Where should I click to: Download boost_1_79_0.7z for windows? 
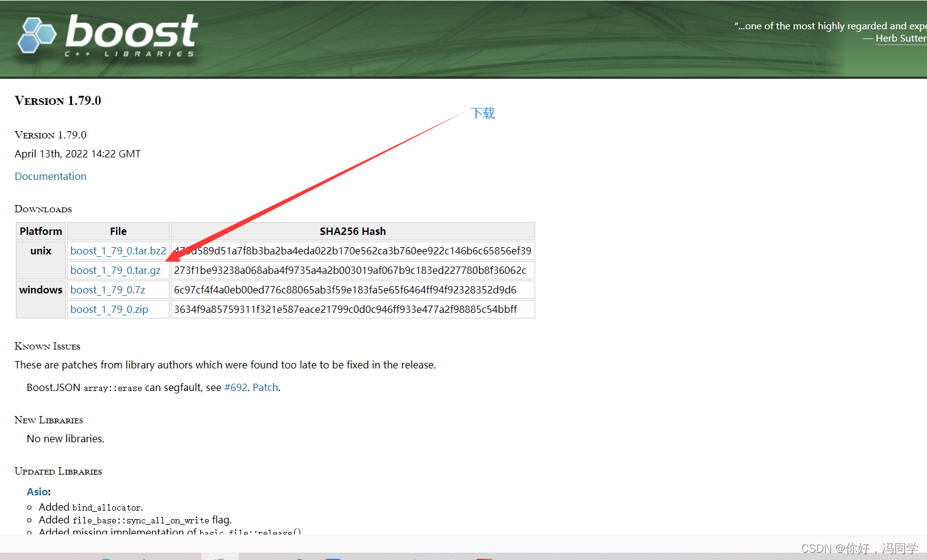(107, 290)
